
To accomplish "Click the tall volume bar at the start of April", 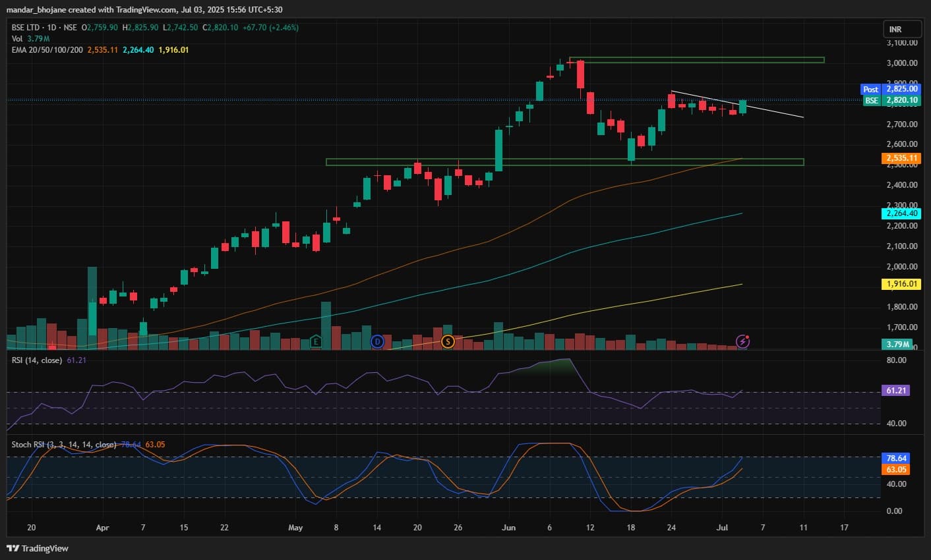I will coord(92,308).
